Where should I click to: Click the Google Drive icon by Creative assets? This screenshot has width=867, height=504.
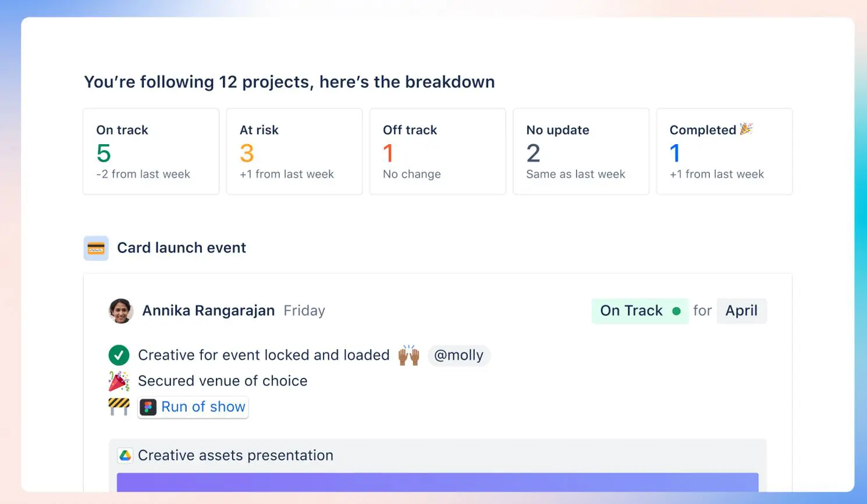pyautogui.click(x=125, y=455)
